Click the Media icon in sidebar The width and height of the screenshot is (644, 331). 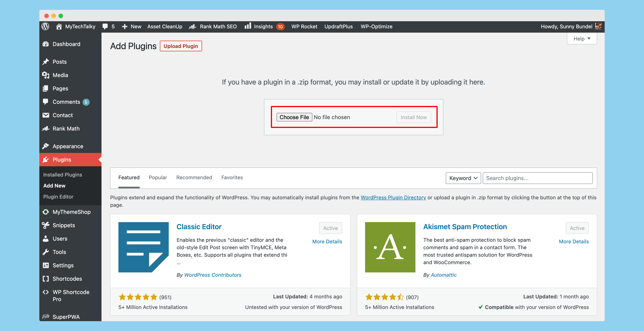(45, 75)
